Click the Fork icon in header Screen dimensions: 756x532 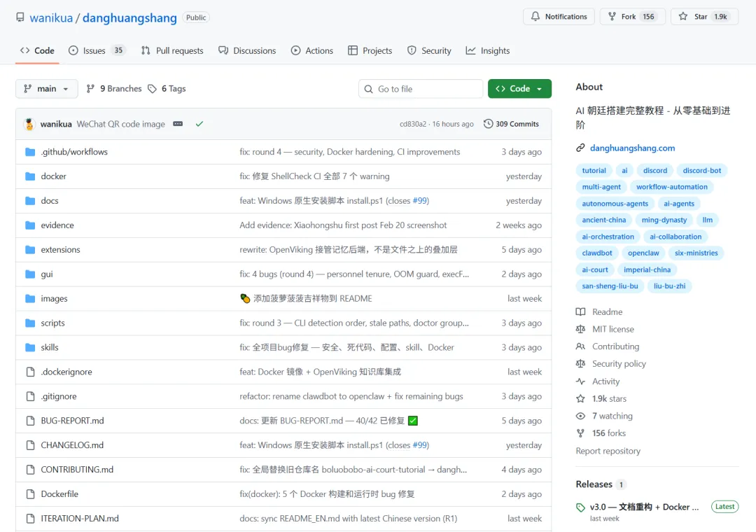pos(612,16)
